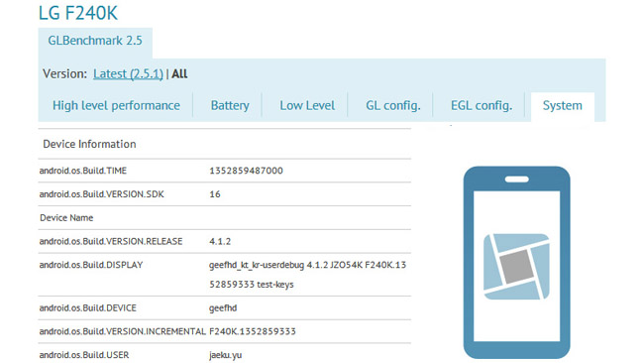
Task: Open the Battery tab
Action: coord(230,106)
